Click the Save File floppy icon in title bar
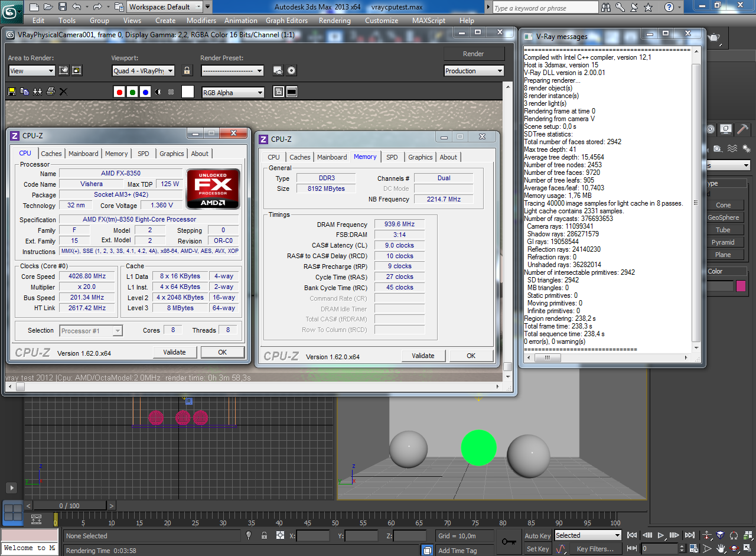 [63, 7]
